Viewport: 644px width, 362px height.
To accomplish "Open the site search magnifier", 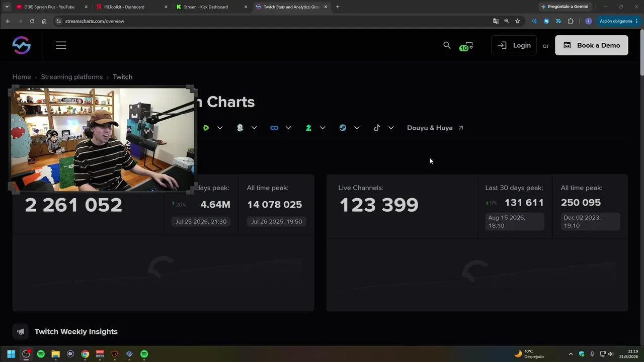I will (447, 45).
